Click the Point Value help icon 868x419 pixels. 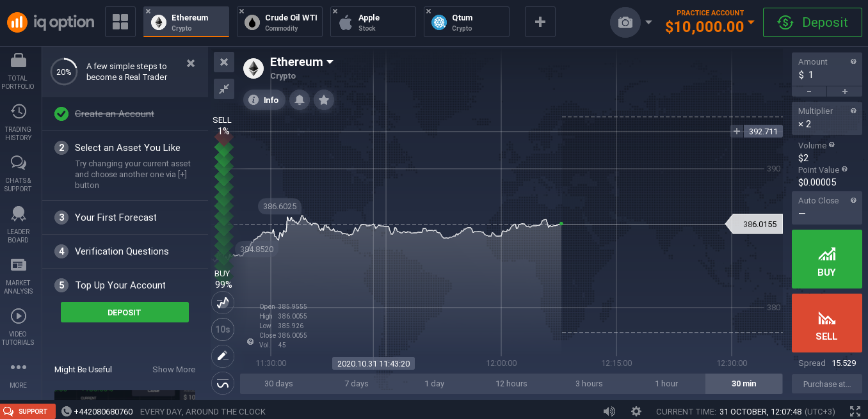845,170
